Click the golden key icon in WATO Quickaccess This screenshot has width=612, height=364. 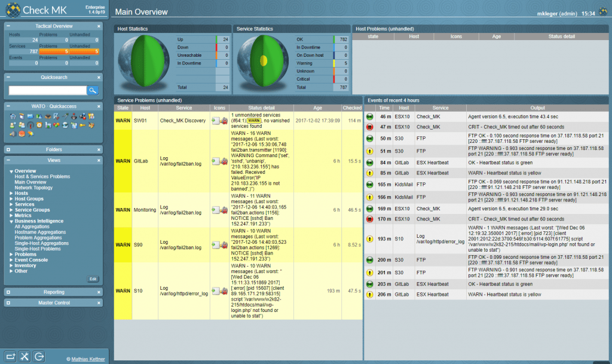tap(82, 126)
